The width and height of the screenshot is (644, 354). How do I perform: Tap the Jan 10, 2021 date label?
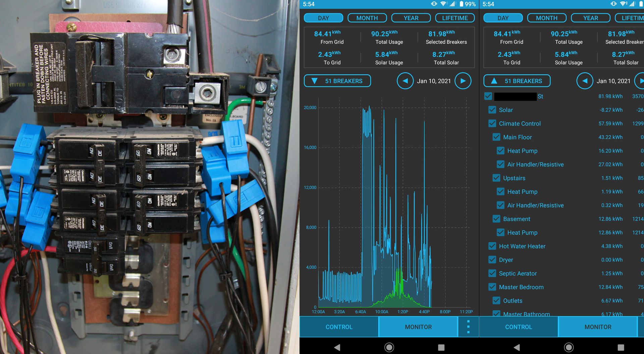[434, 81]
